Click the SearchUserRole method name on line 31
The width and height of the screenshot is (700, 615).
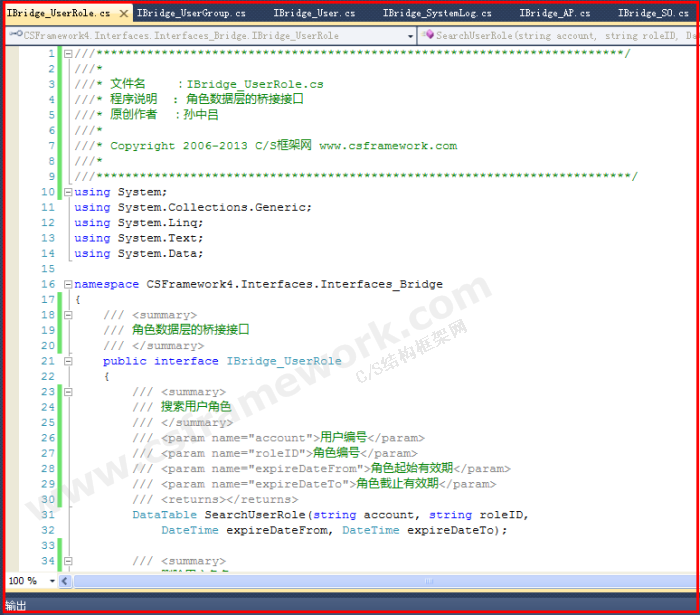(x=243, y=515)
